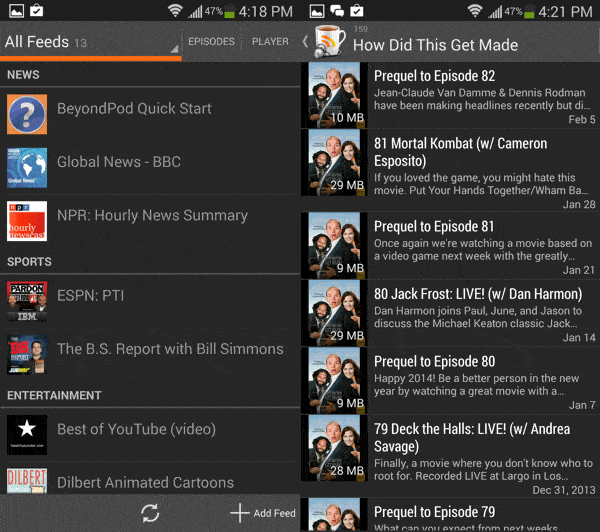The height and width of the screenshot is (532, 600).
Task: Tap the Jan 7 date label
Action: (x=582, y=405)
